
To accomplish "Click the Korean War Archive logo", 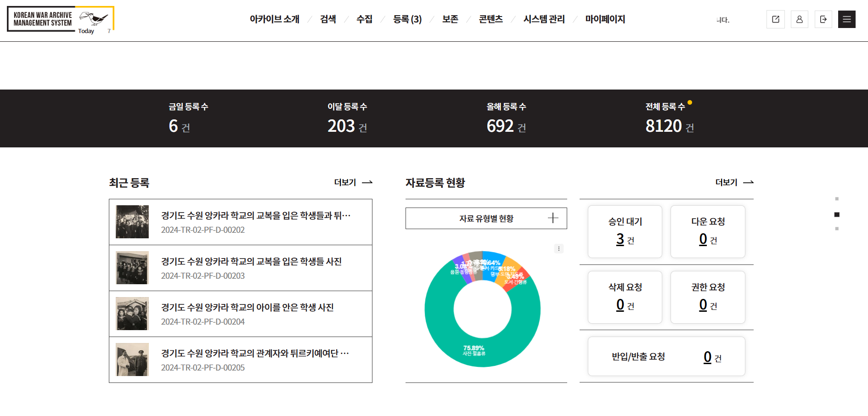I will tap(60, 19).
